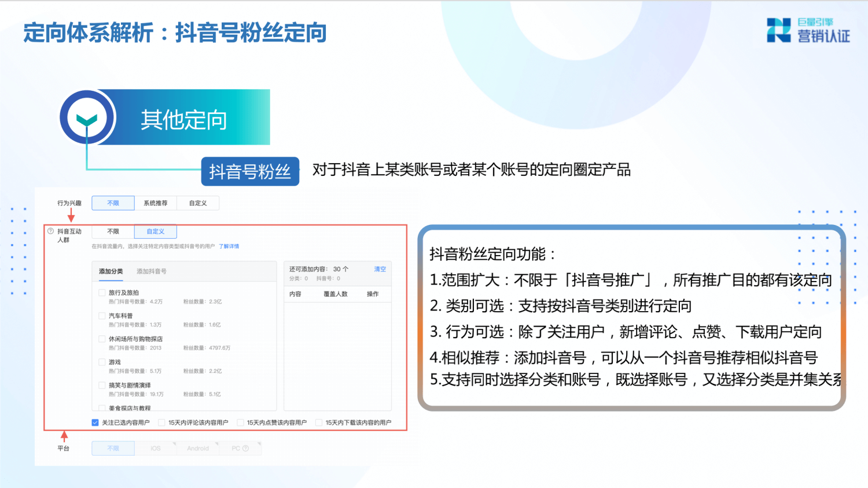This screenshot has height=488, width=868.
Task: Click the 内容 column header
Action: 295,294
